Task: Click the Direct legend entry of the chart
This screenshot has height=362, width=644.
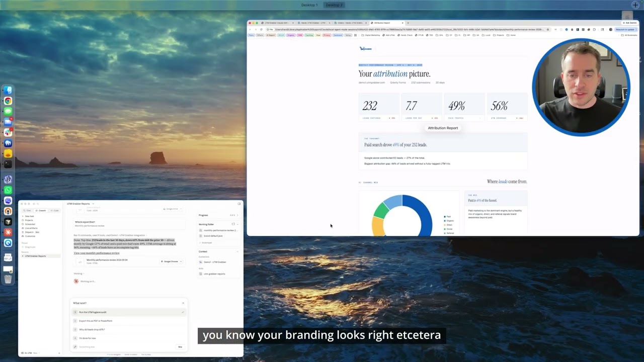Action: [449, 225]
